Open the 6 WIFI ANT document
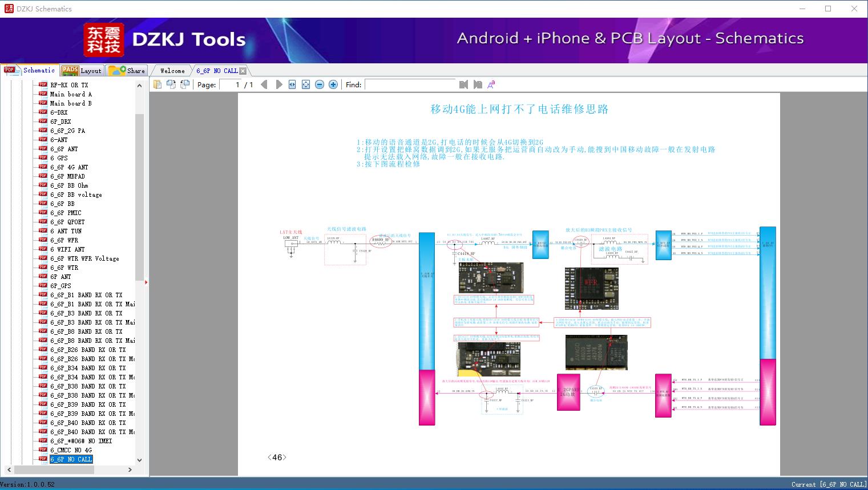868x490 pixels. pyautogui.click(x=67, y=249)
